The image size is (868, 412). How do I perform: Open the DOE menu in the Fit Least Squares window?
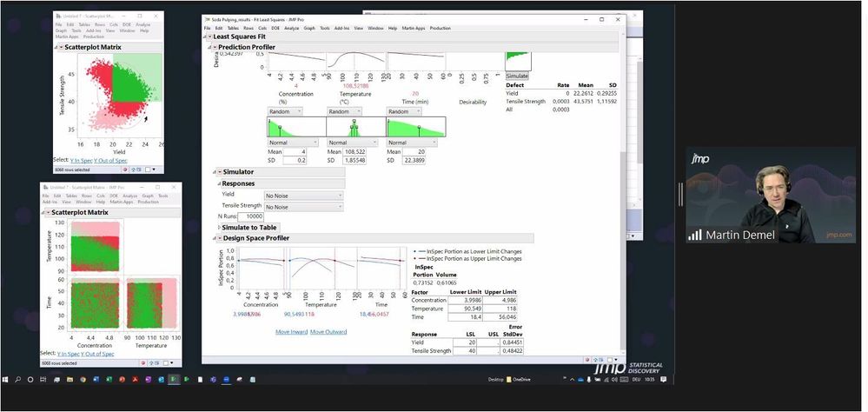pos(275,28)
